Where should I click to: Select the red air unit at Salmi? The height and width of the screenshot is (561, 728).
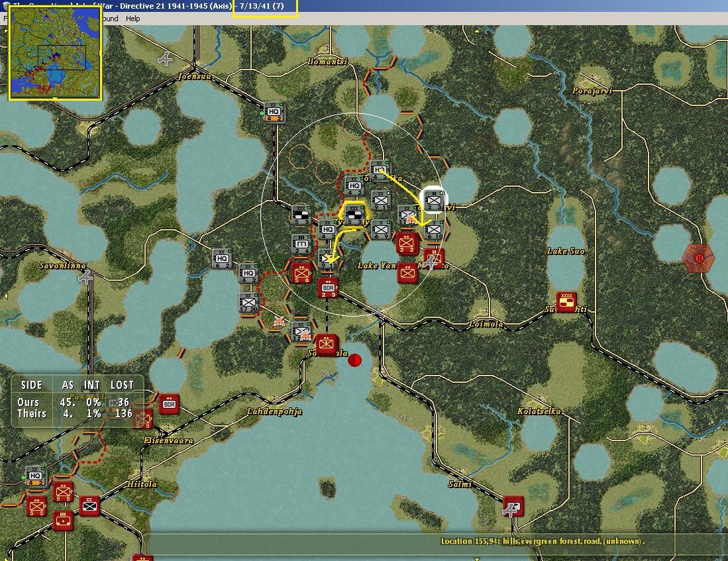(x=513, y=507)
